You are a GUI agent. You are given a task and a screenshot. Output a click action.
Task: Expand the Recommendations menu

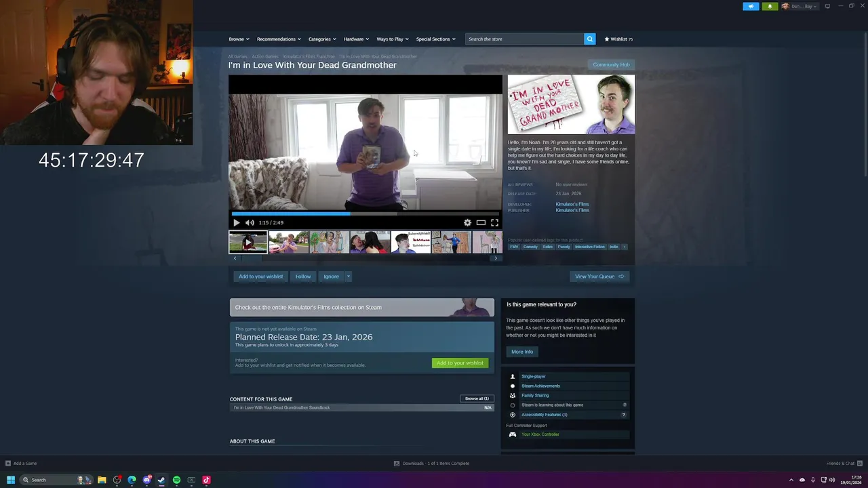coord(279,39)
